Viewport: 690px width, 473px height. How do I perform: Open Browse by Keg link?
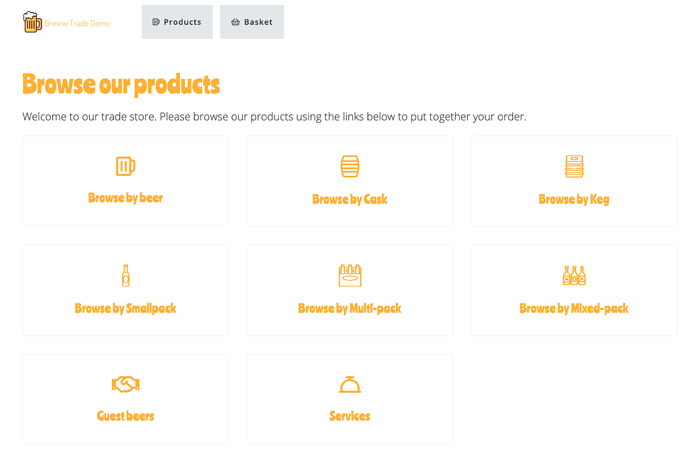pos(574,199)
